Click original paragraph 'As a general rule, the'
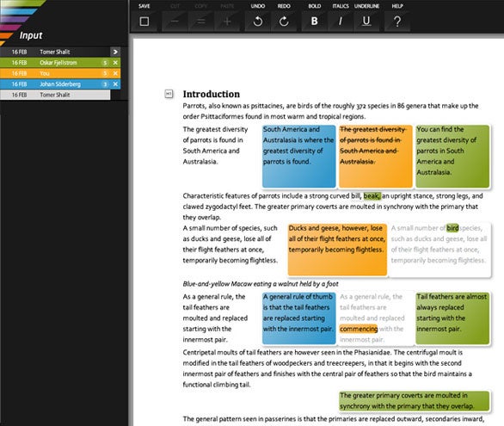 tap(215, 318)
